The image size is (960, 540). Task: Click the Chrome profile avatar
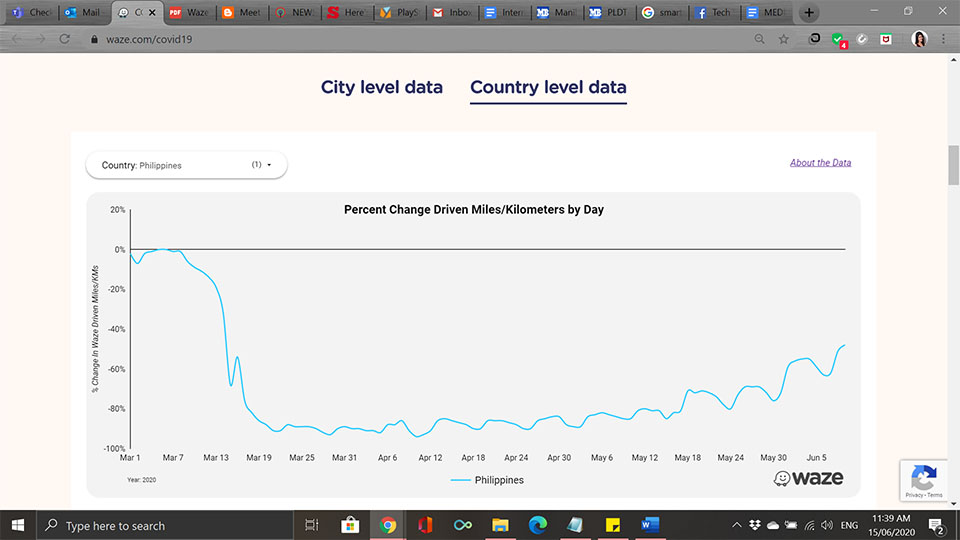[x=919, y=39]
